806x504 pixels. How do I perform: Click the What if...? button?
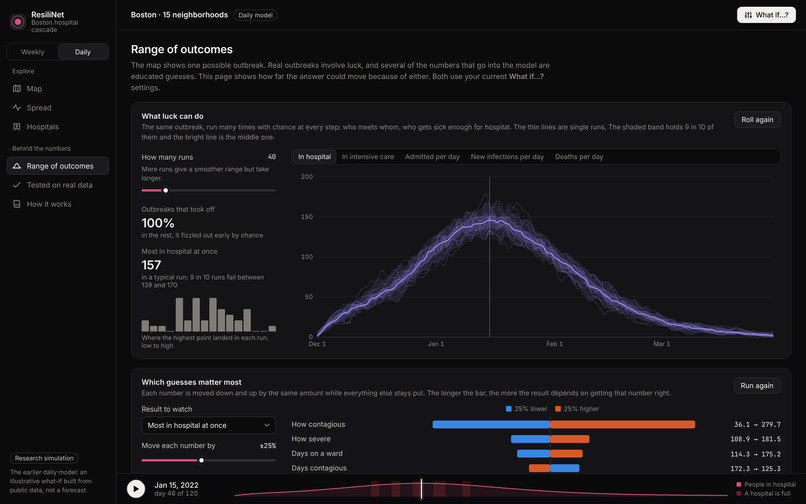coord(766,15)
